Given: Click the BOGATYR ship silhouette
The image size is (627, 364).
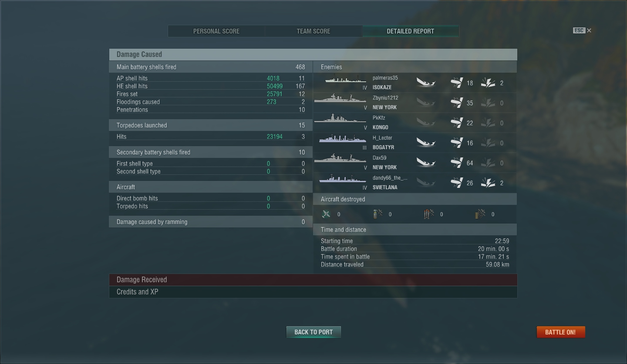Looking at the screenshot, I should [x=343, y=138].
